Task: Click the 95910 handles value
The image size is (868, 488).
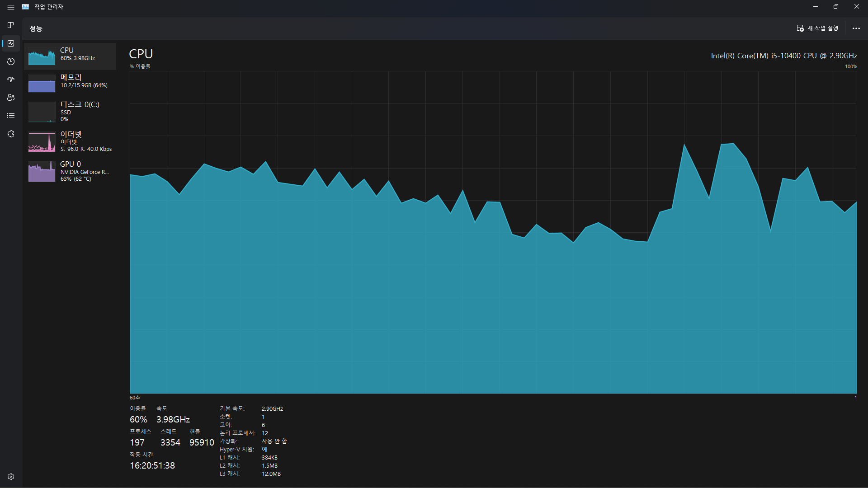Action: pos(202,442)
